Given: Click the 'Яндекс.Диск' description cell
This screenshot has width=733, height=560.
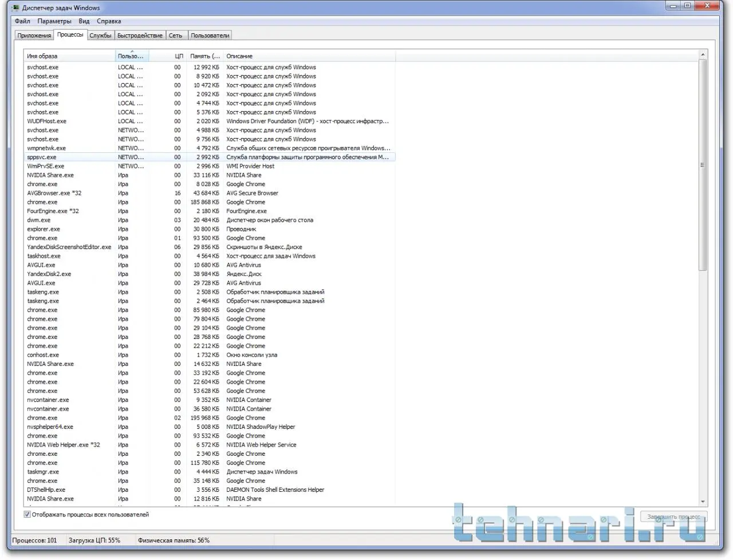Looking at the screenshot, I should [244, 274].
